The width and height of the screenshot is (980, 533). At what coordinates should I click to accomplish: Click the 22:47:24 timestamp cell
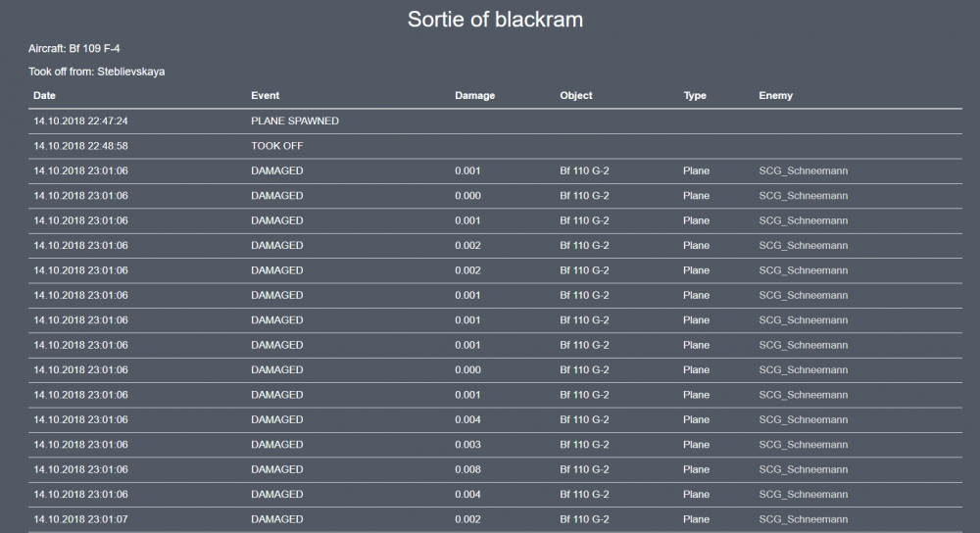[x=80, y=121]
